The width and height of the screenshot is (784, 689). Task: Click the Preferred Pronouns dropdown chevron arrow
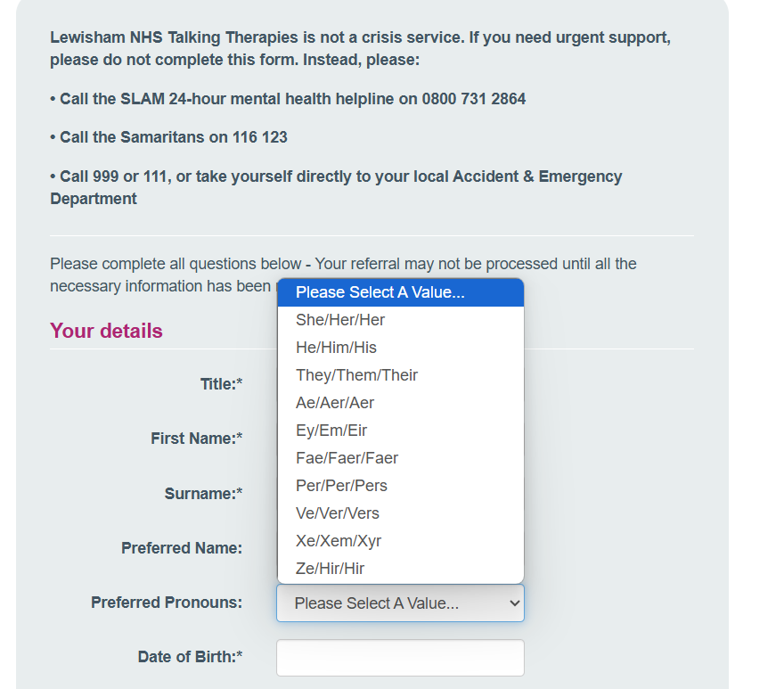(x=513, y=603)
